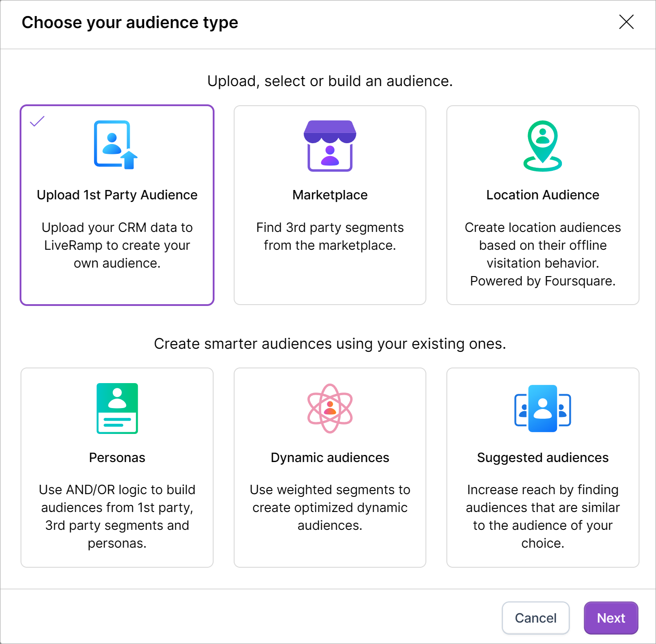Select the Marketplace storefront icon
The width and height of the screenshot is (656, 644).
click(x=330, y=146)
